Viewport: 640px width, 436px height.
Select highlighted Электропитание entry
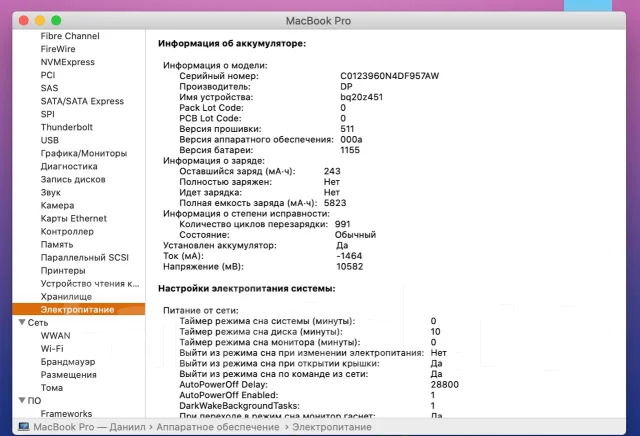[x=78, y=309]
